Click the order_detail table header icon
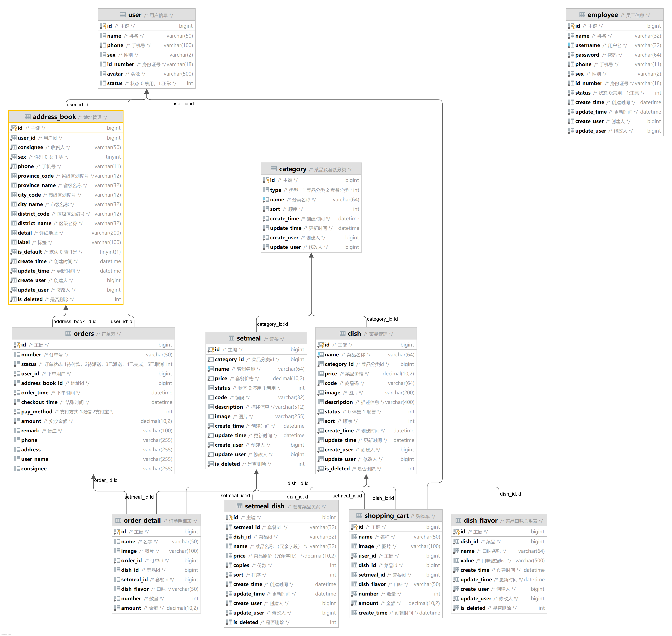Image resolution: width=672 pixels, height=636 pixels. point(118,520)
